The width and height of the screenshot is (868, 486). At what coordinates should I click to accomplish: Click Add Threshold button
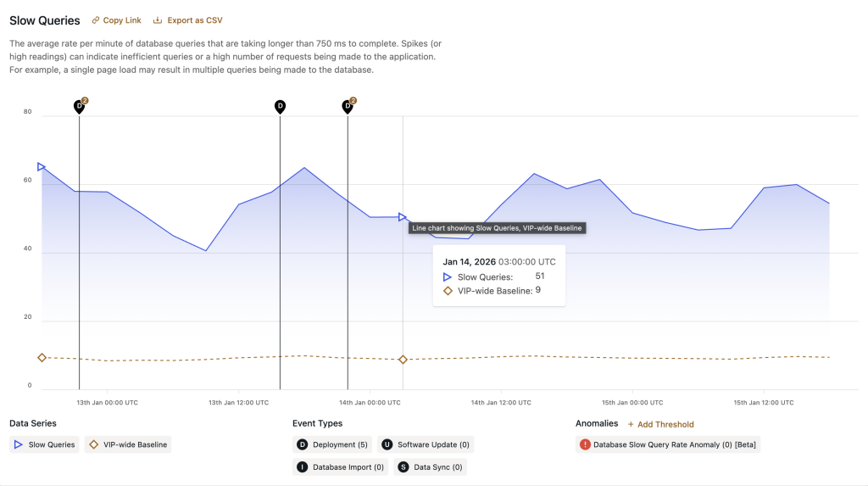660,424
